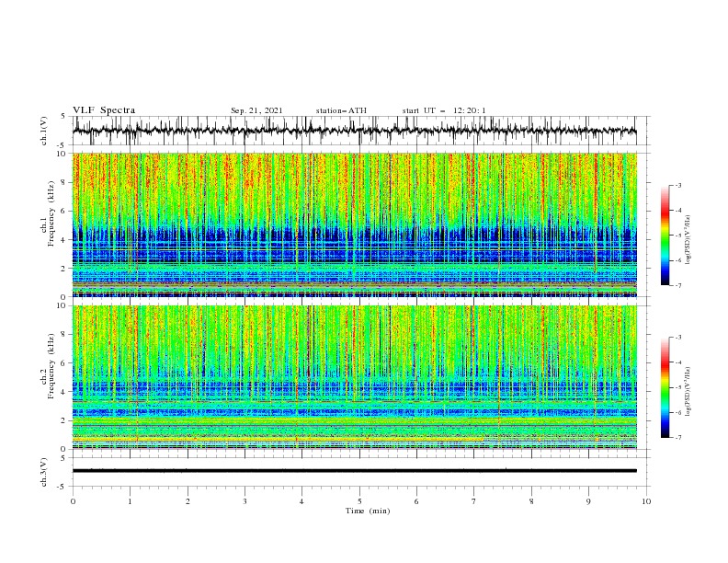
Task: Click time axis tick "3"
Action: pyautogui.click(x=245, y=501)
